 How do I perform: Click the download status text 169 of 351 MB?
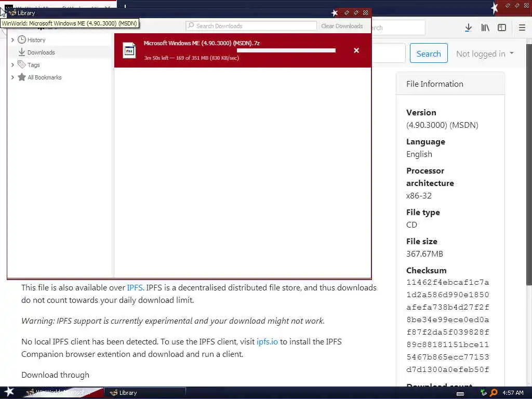[192, 58]
